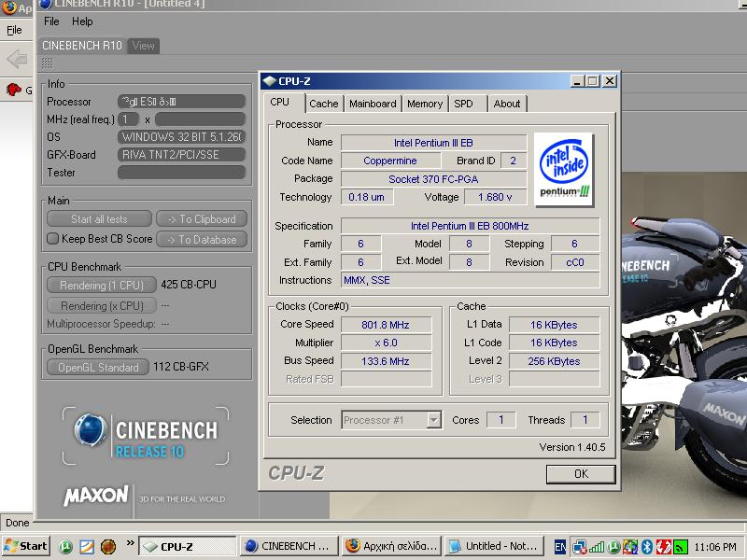Click the CPU-Z title bar icon
The image size is (747, 560).
pyautogui.click(x=270, y=81)
